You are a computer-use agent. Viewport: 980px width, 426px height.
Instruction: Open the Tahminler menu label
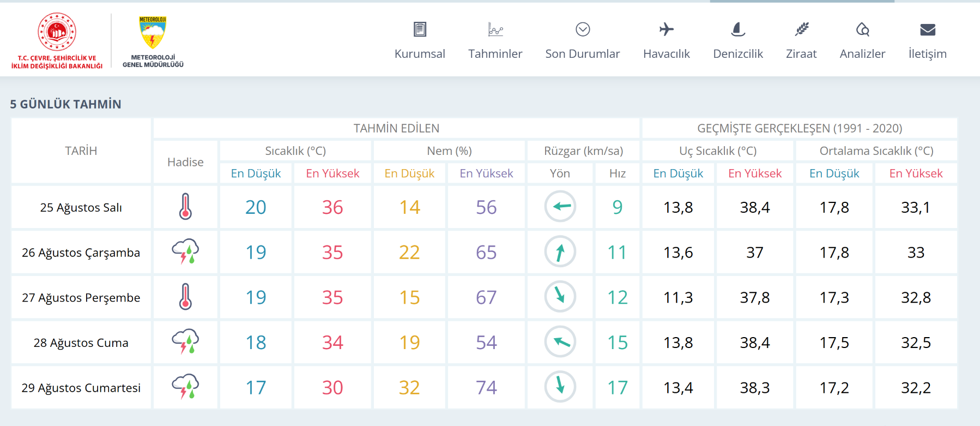click(x=495, y=53)
